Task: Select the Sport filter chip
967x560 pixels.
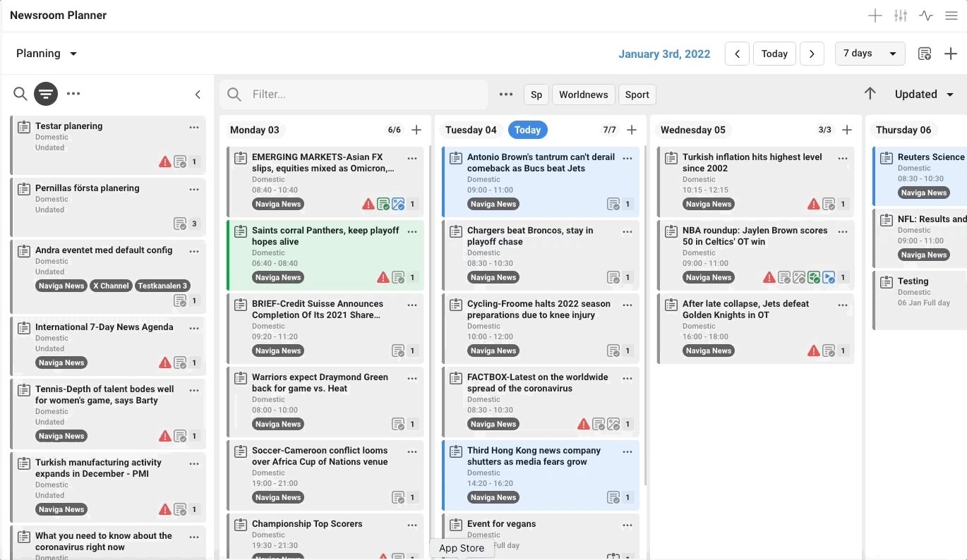Action: click(x=637, y=95)
